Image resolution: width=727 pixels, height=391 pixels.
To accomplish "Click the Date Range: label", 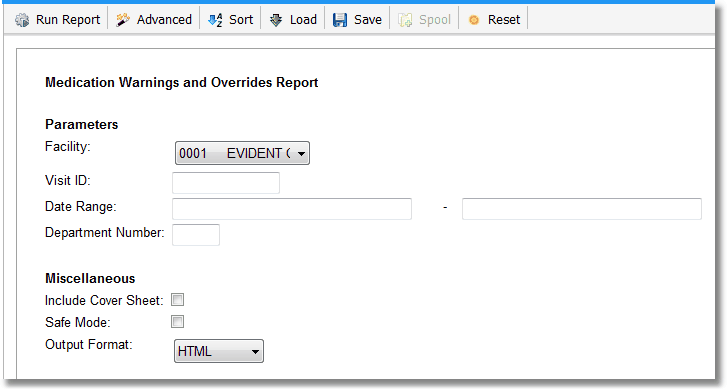I will click(x=81, y=206).
